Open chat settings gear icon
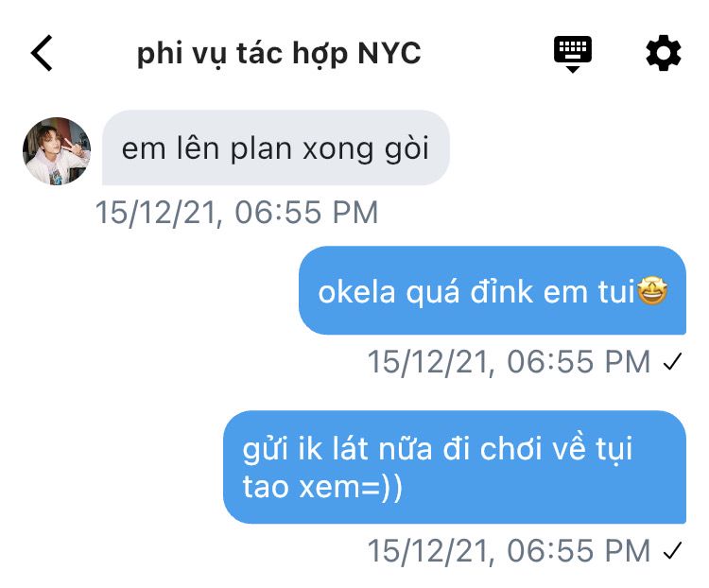Image resolution: width=709 pixels, height=588 pixels. click(663, 53)
